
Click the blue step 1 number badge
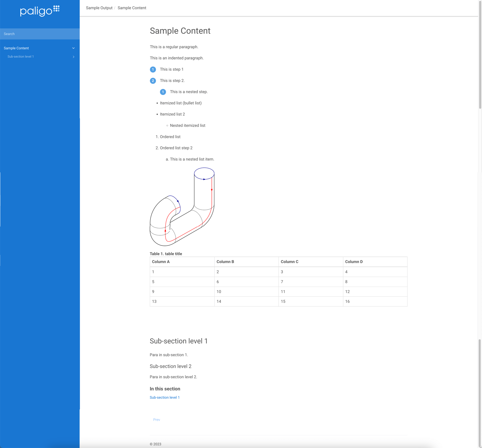tap(153, 69)
